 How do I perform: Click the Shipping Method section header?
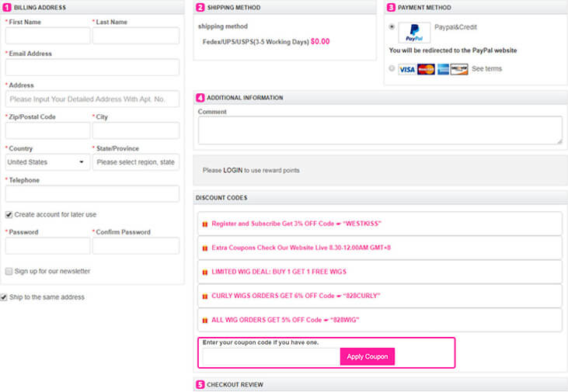click(x=284, y=7)
